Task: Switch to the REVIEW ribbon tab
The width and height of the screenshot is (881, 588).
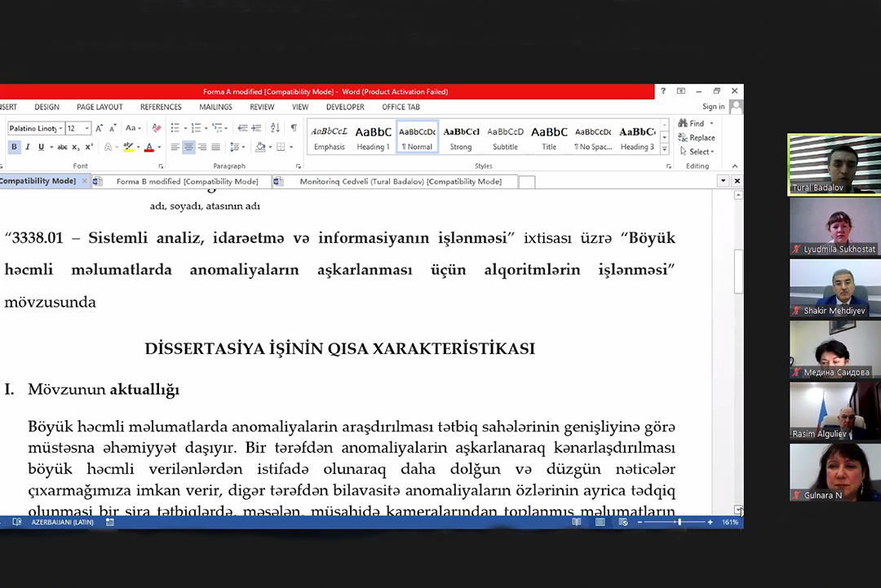Action: [262, 107]
